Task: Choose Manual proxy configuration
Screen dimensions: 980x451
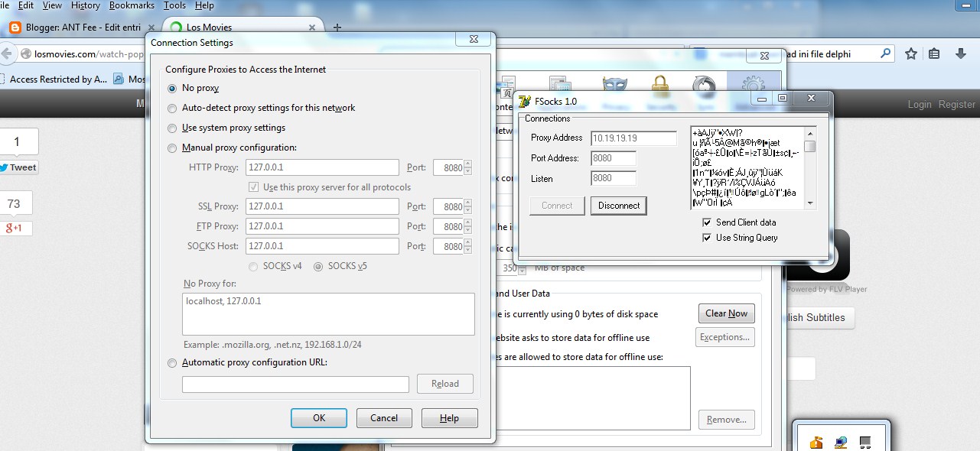Action: (172, 148)
